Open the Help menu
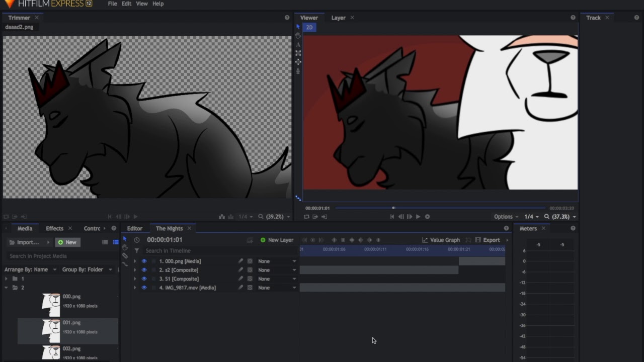The height and width of the screenshot is (362, 644). click(158, 4)
